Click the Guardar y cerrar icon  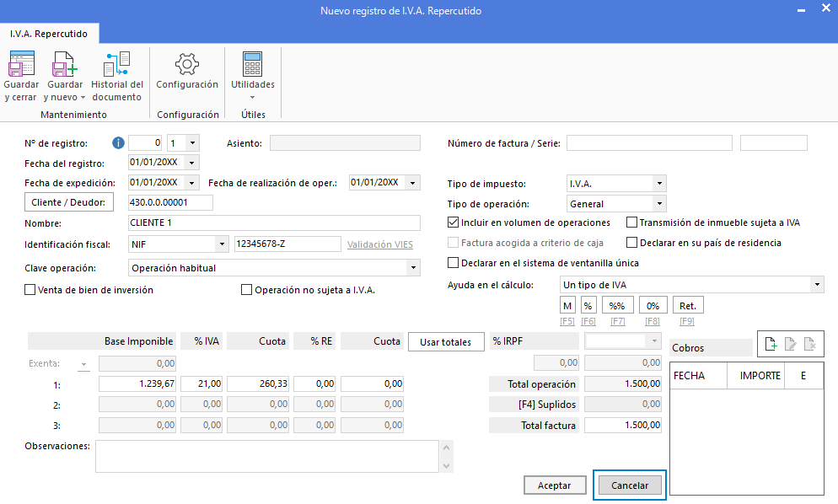21,64
